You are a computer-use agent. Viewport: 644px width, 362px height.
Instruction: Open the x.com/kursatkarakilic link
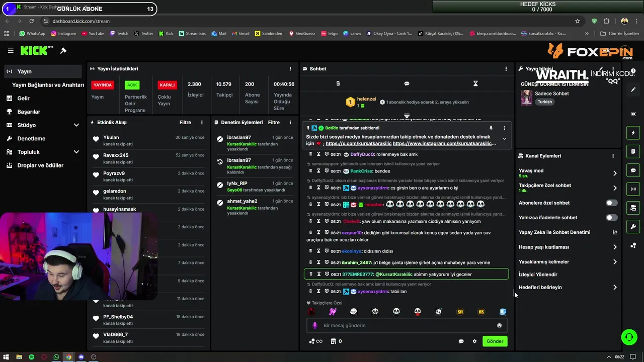[358, 144]
